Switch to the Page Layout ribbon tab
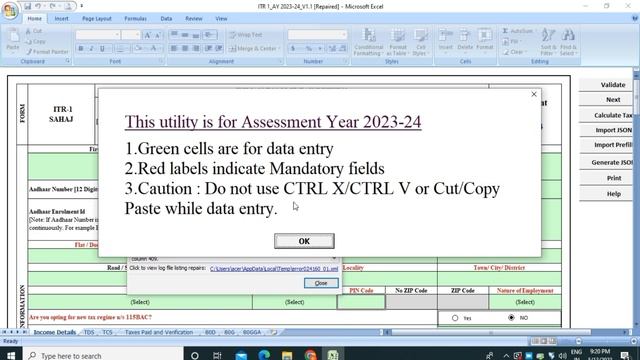Screen dimensions: 640x360 click(x=97, y=18)
